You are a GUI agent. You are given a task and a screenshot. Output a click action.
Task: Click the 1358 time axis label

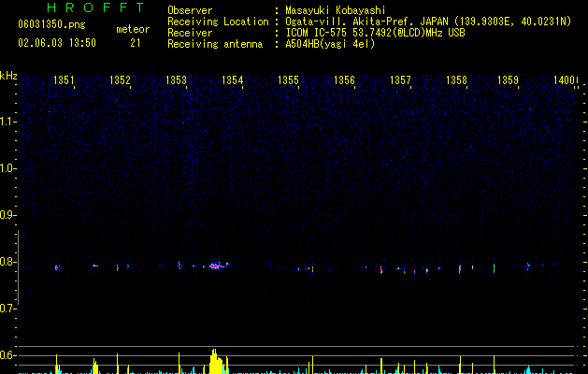456,80
